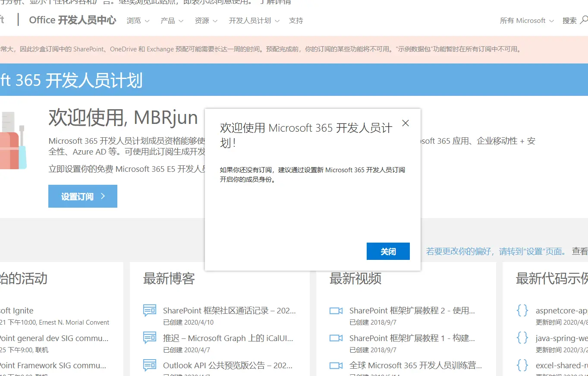Click code braces icon beside aspnetcore sample
Image resolution: width=588 pixels, height=376 pixels.
tap(522, 310)
